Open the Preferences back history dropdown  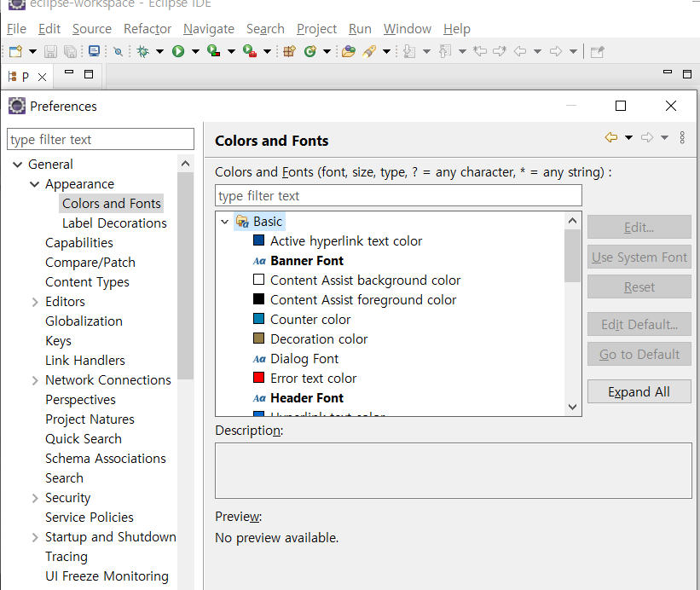pos(628,137)
